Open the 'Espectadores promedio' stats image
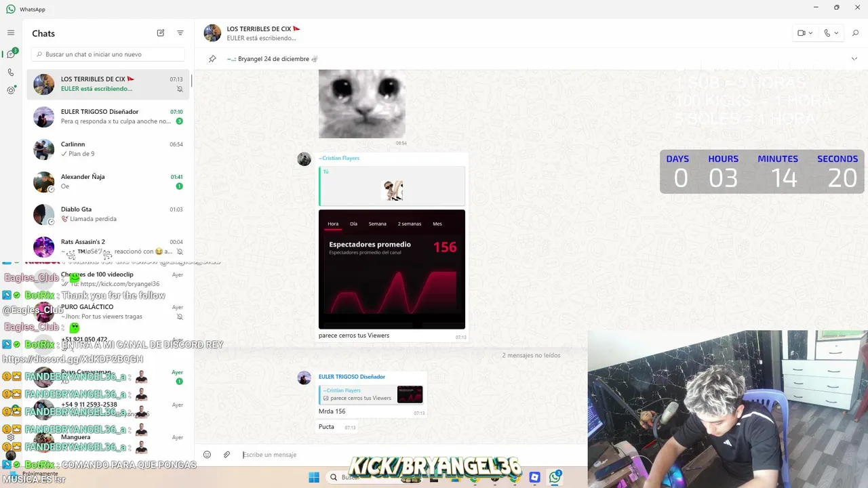Viewport: 868px width, 488px height. 392,269
